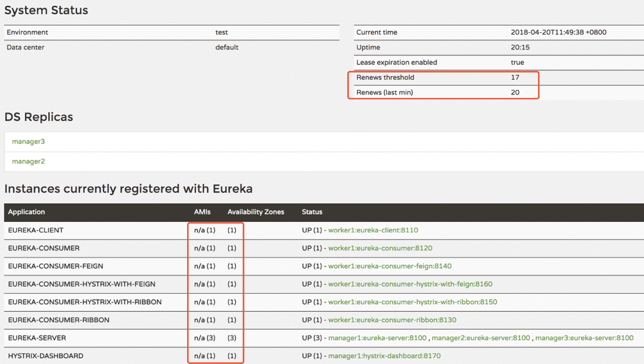Click the EUREKA-SERVER application name
The width and height of the screenshot is (644, 364).
pyautogui.click(x=37, y=338)
